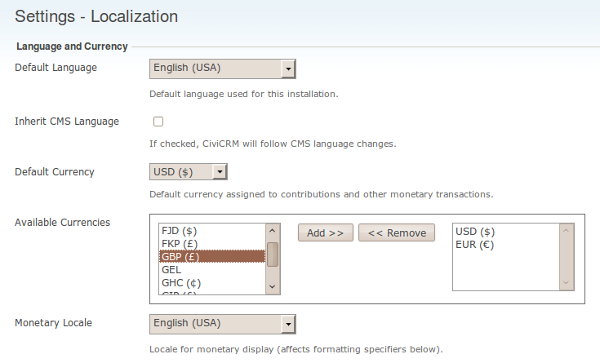Click the Monetary Locale dropdown arrow icon
The image size is (600, 363).
[288, 324]
